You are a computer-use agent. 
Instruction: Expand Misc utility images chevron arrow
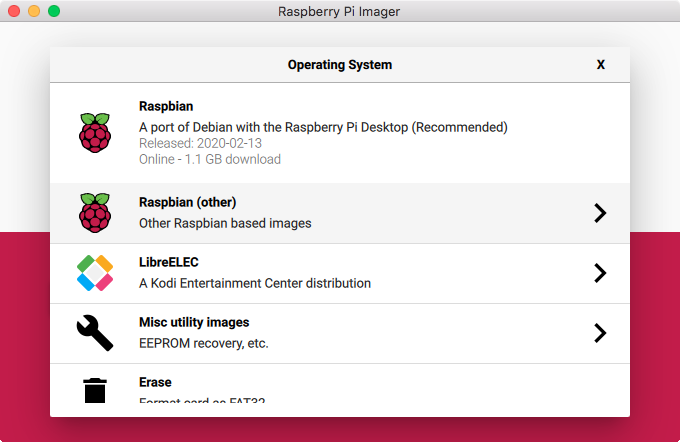600,333
